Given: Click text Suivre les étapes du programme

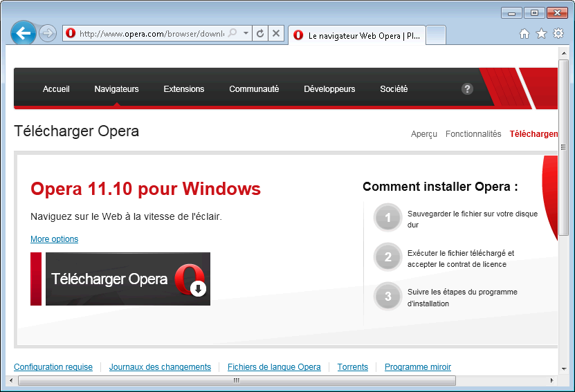Looking at the screenshot, I should tap(462, 292).
